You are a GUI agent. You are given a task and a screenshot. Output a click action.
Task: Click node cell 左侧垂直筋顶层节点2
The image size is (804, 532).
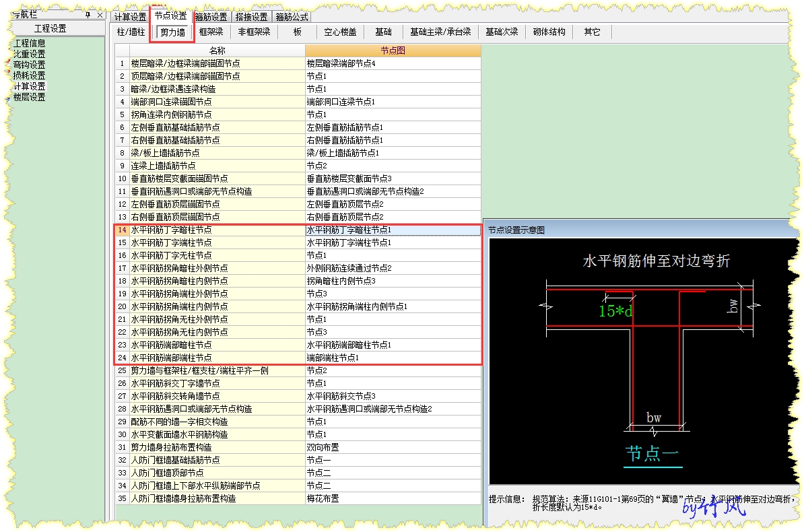pyautogui.click(x=393, y=204)
